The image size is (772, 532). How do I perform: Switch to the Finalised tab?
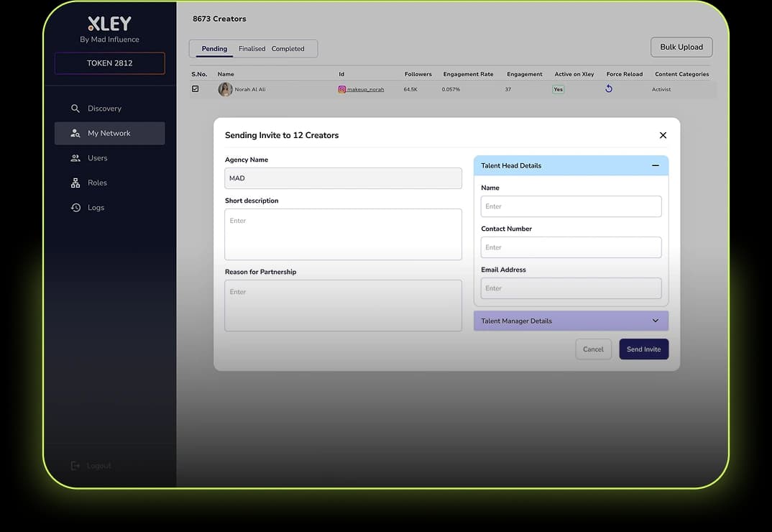click(x=252, y=49)
